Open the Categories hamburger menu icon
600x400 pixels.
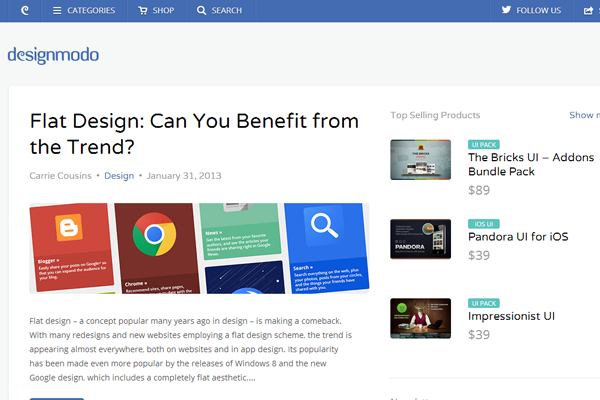pyautogui.click(x=57, y=10)
